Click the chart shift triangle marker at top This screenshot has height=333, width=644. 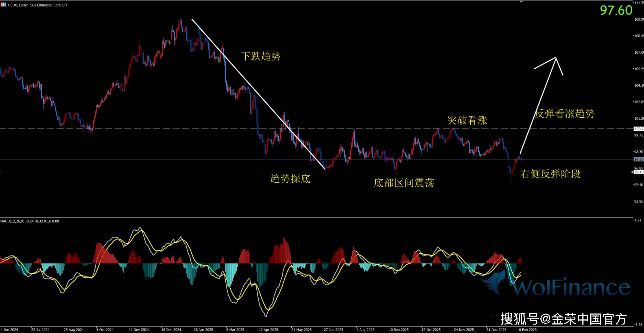pos(521,2)
